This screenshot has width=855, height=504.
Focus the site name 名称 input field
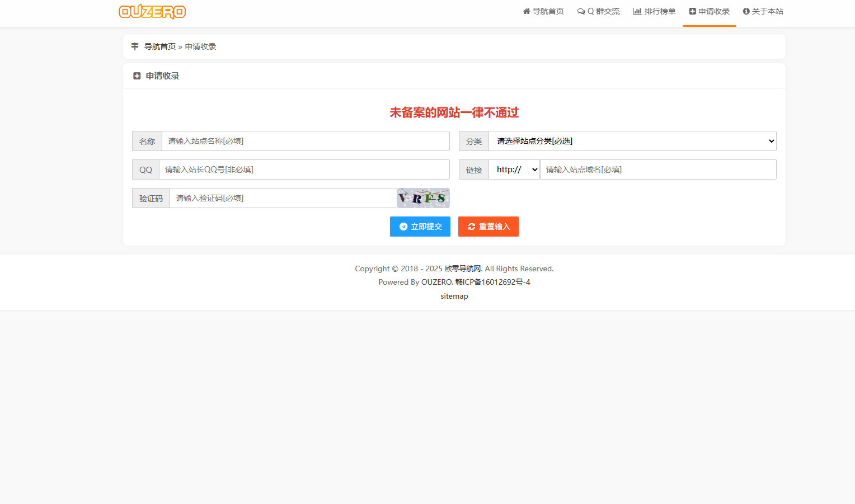coord(306,141)
